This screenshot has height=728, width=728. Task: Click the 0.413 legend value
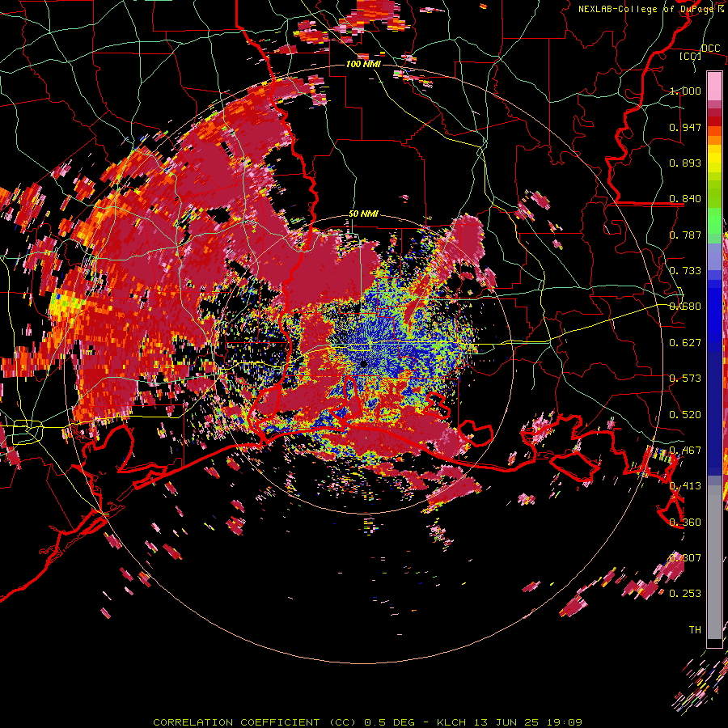tap(685, 486)
